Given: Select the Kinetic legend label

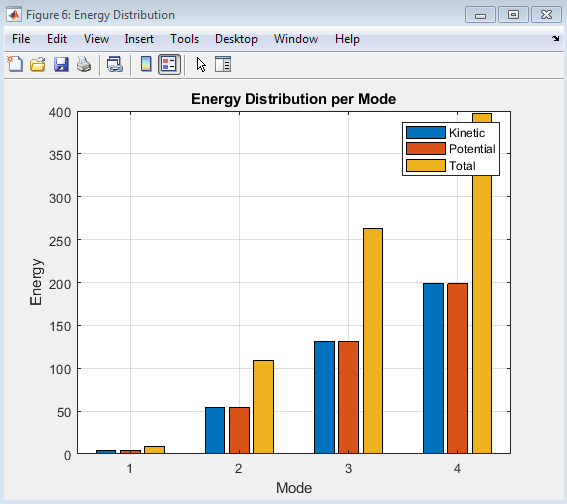Looking at the screenshot, I should (467, 133).
